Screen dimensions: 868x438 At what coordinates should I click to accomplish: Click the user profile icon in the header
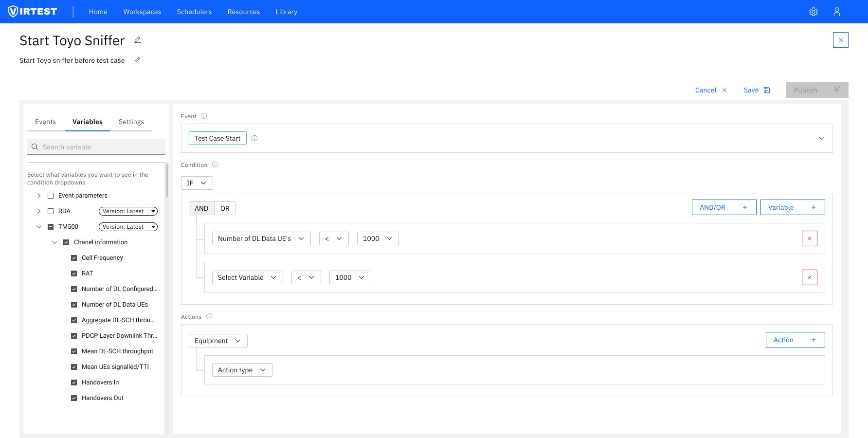pos(837,11)
